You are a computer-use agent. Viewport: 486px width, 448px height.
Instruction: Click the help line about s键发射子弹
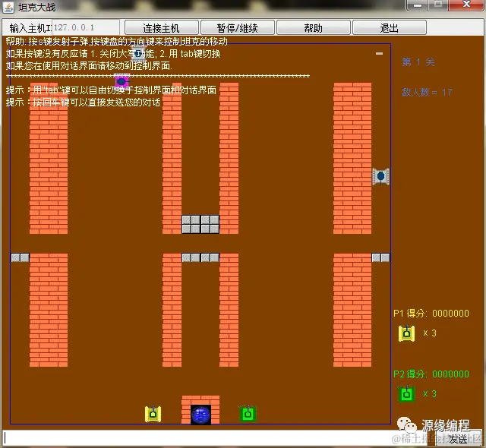116,41
